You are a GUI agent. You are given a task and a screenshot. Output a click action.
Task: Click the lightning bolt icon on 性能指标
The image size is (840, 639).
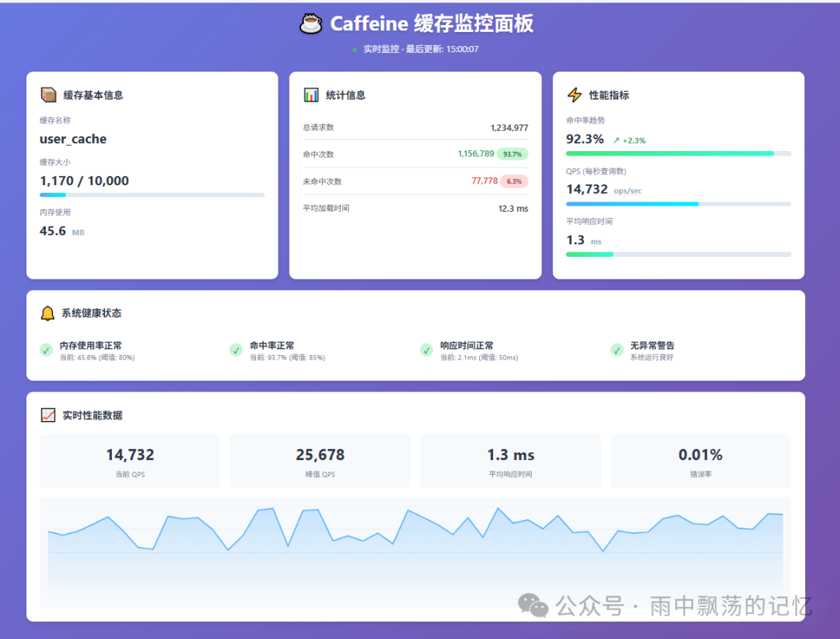[x=573, y=94]
